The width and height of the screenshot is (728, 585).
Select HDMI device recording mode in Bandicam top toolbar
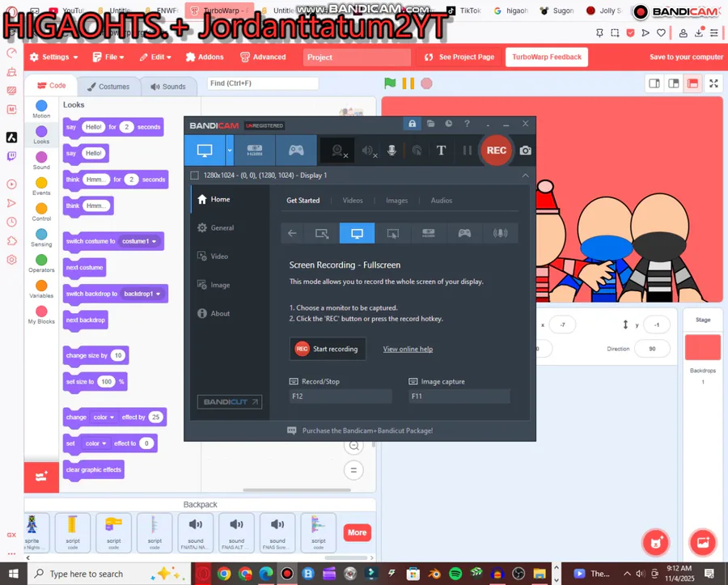click(255, 150)
